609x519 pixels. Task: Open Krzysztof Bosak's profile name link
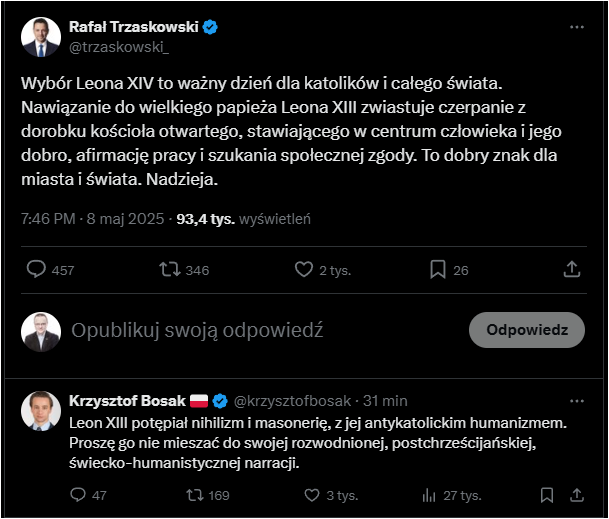(x=127, y=401)
